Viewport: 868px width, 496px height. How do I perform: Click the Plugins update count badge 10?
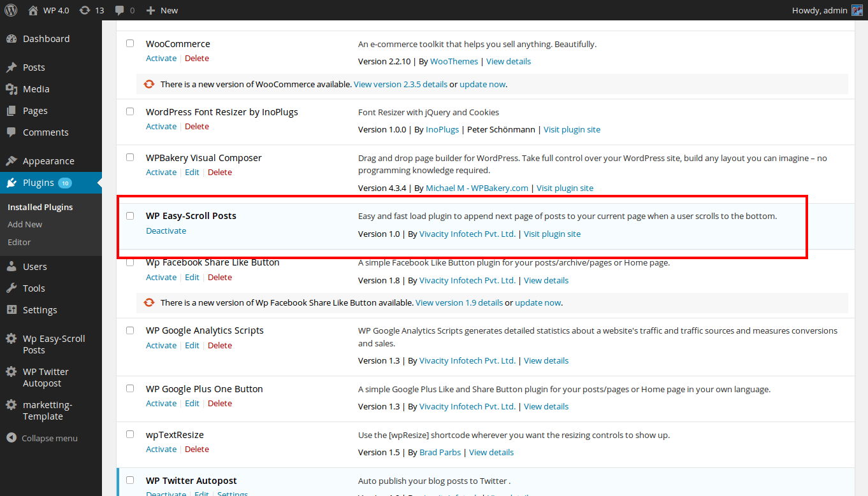click(65, 183)
